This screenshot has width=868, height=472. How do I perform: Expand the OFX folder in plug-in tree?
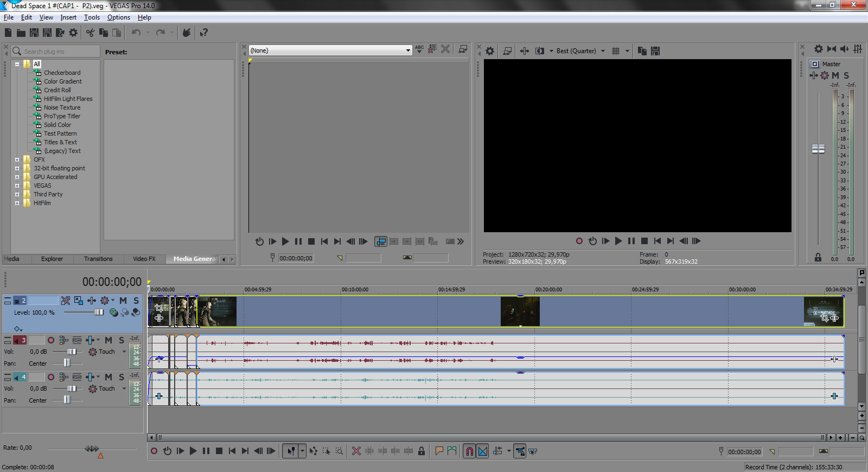(x=17, y=160)
